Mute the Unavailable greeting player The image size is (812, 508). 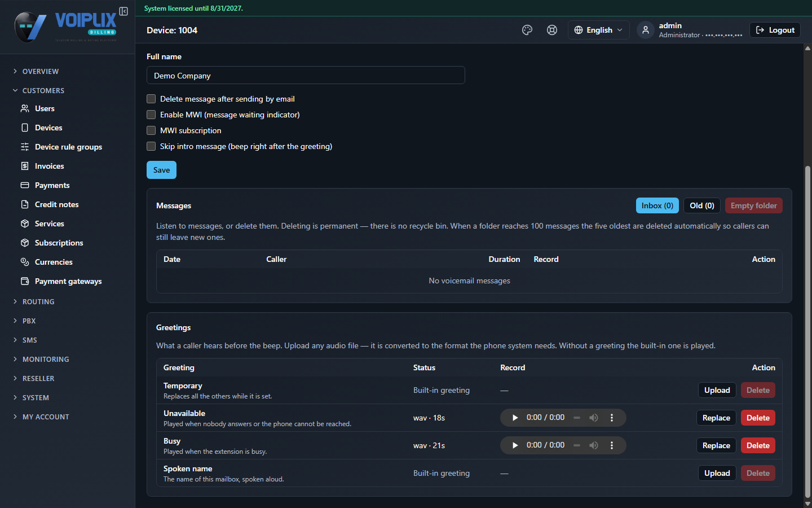coord(594,418)
